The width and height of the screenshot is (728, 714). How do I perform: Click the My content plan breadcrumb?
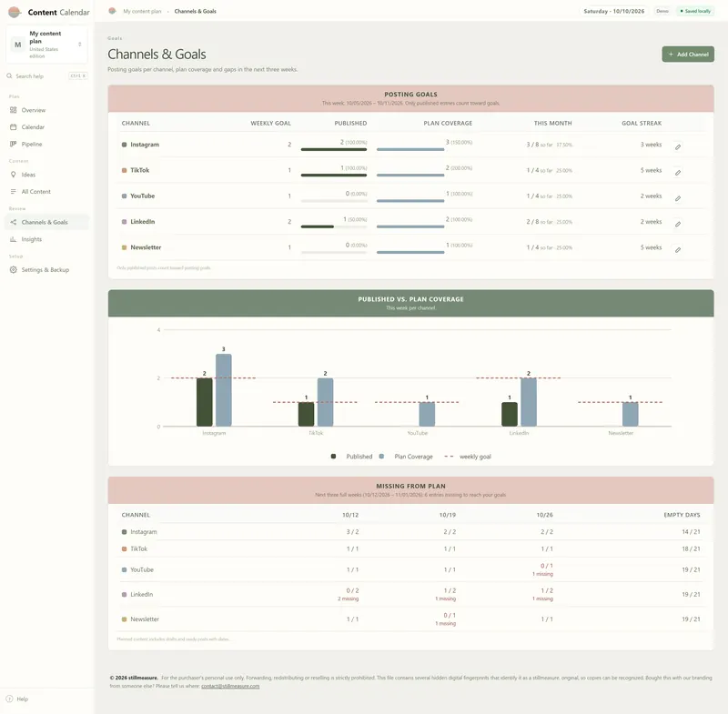[142, 11]
